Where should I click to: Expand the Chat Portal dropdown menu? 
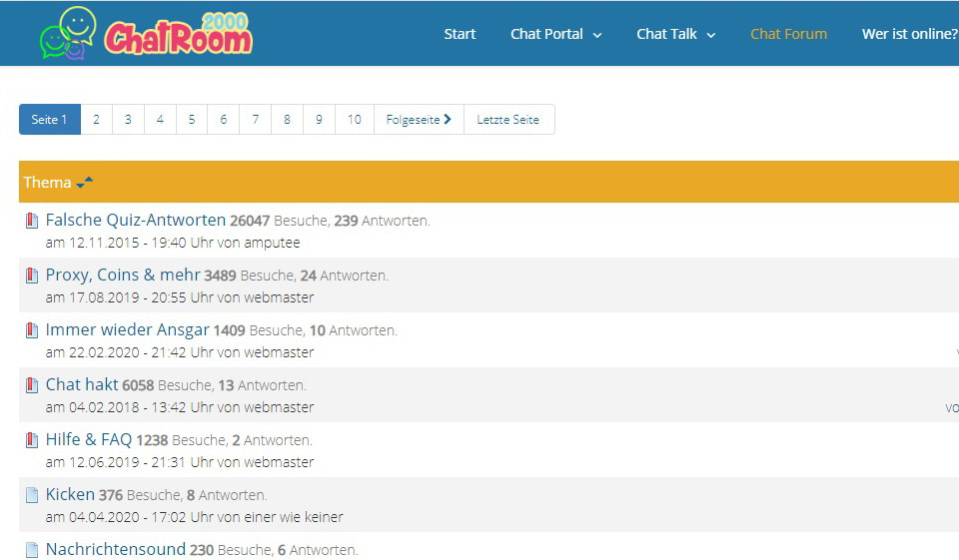point(556,34)
